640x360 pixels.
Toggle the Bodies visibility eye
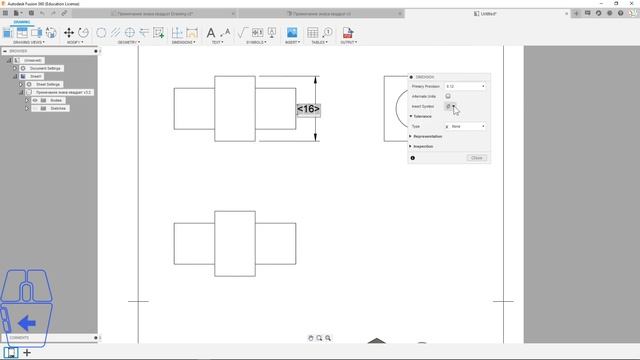(35, 100)
